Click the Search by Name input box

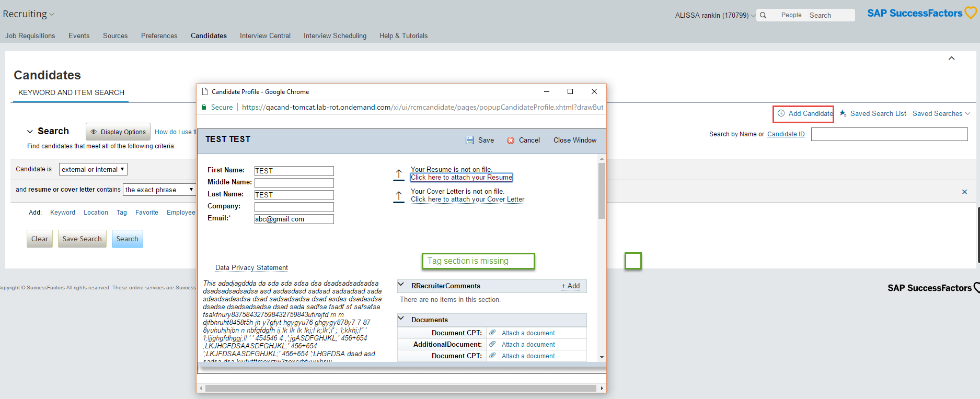coord(889,134)
